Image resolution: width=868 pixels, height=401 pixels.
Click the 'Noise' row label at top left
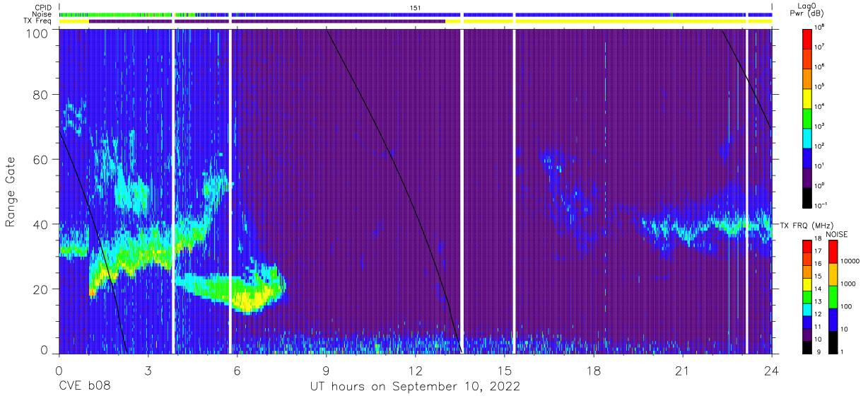[x=42, y=14]
